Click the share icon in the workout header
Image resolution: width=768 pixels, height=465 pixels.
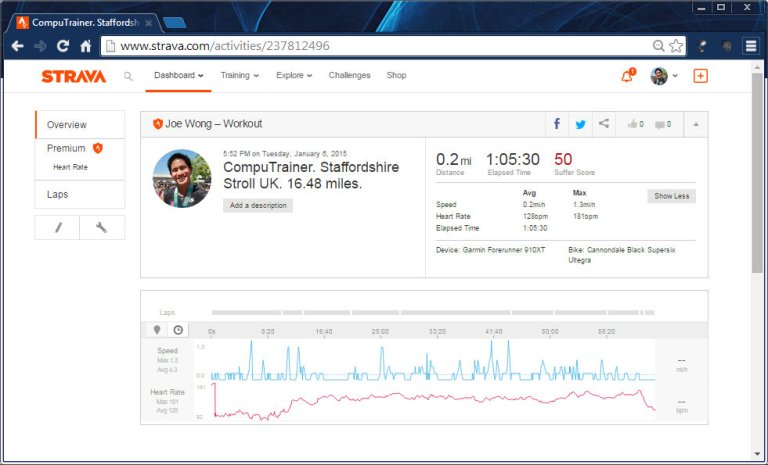[x=604, y=124]
